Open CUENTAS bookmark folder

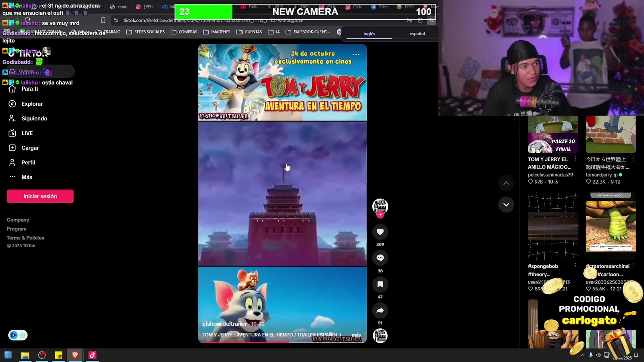(249, 32)
